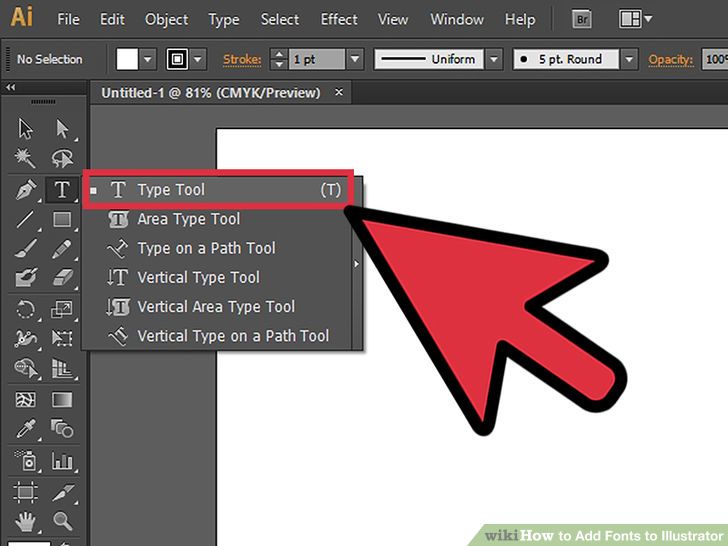Select the Eyedropper tool
The width and height of the screenshot is (728, 546).
pyautogui.click(x=26, y=429)
